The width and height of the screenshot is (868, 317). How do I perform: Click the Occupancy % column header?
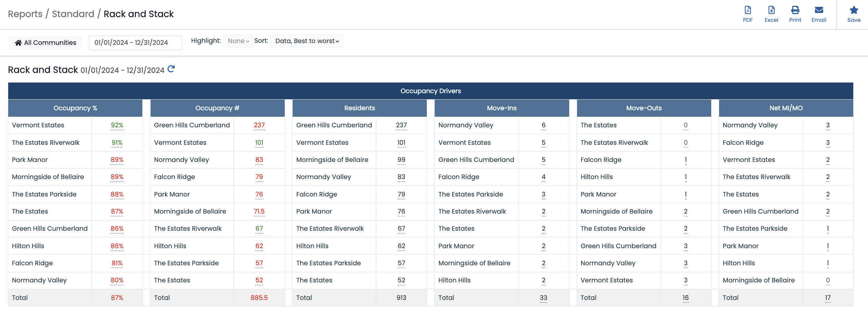point(75,108)
